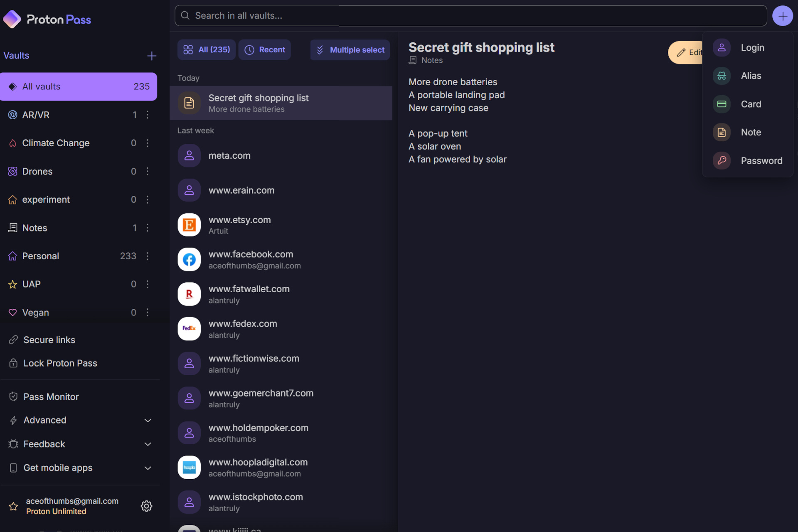This screenshot has width=798, height=532.
Task: Toggle the Advanced section expander
Action: pos(147,420)
